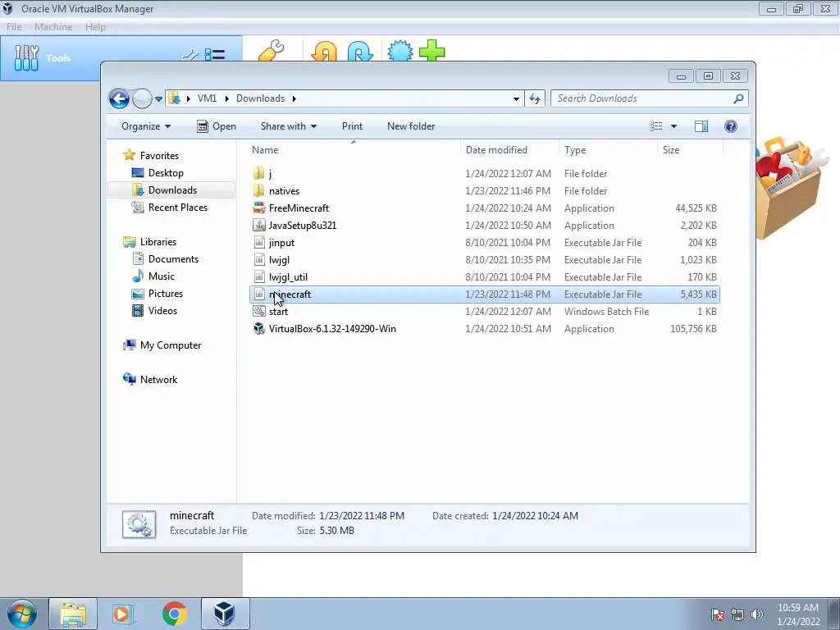This screenshot has width=840, height=630.
Task: Open Pictures library
Action: pyautogui.click(x=166, y=294)
